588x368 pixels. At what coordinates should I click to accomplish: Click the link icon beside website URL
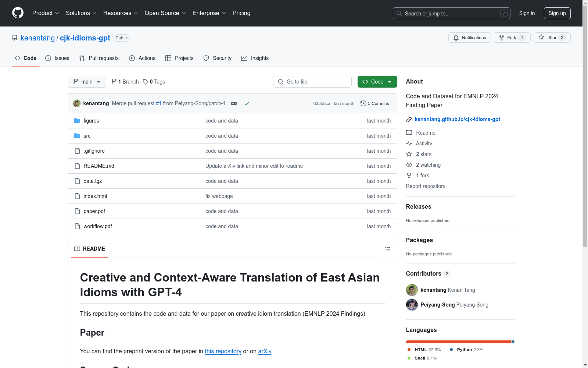tap(409, 120)
